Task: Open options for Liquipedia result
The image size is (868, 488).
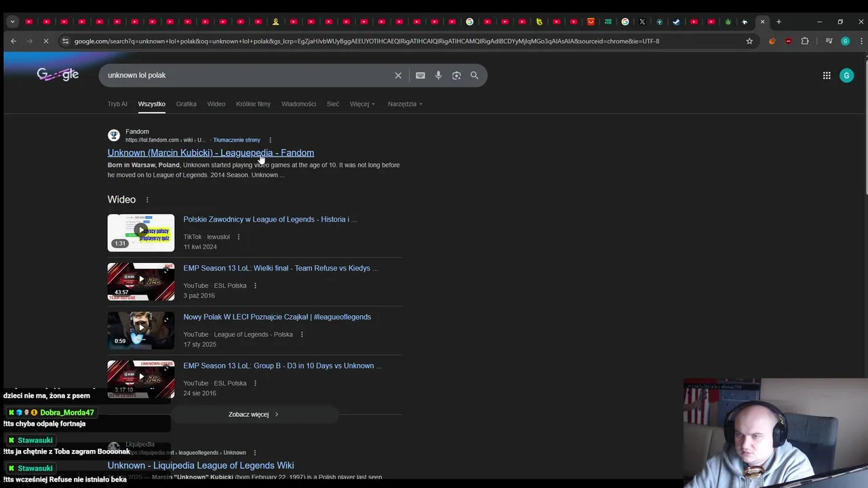Action: 255,452
